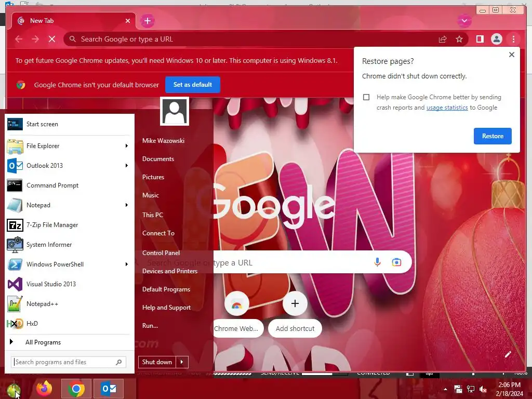Open Firefox from the taskbar

(x=45, y=389)
